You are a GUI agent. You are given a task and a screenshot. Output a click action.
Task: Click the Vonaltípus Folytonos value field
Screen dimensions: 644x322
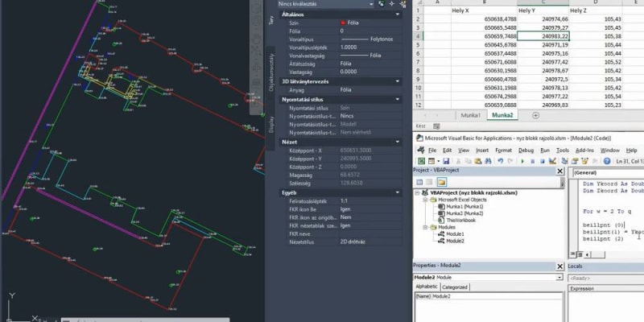(x=370, y=39)
